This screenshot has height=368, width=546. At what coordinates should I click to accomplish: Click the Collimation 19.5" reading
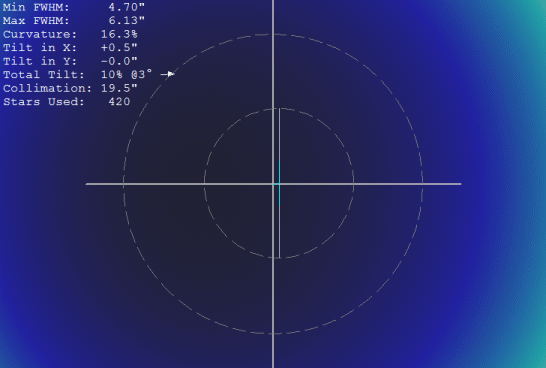pyautogui.click(x=119, y=88)
